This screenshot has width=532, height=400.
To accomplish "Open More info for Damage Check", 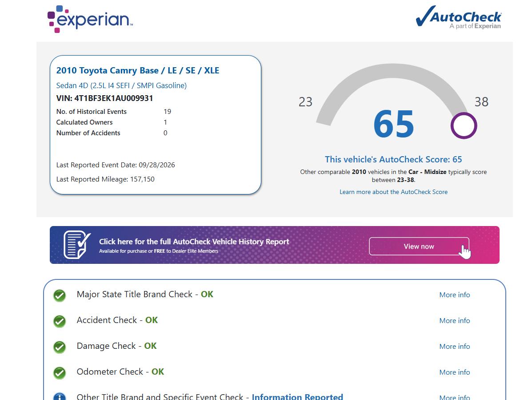I will [455, 346].
